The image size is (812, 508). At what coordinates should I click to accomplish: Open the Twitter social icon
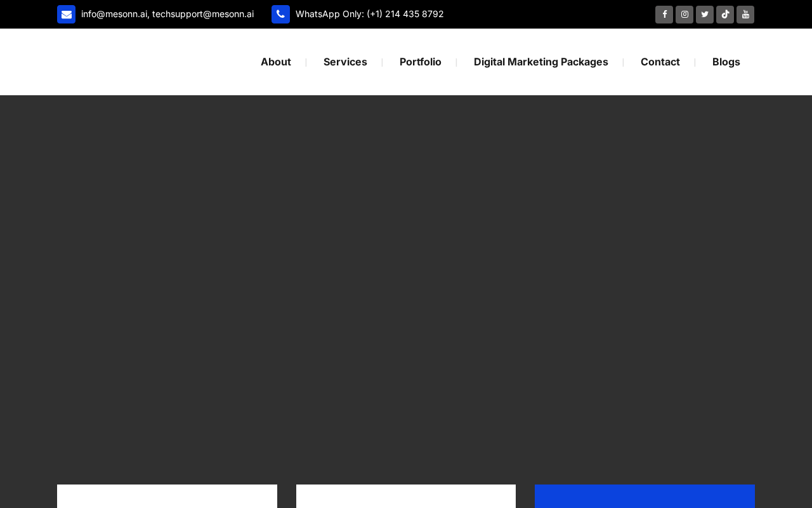(x=705, y=15)
